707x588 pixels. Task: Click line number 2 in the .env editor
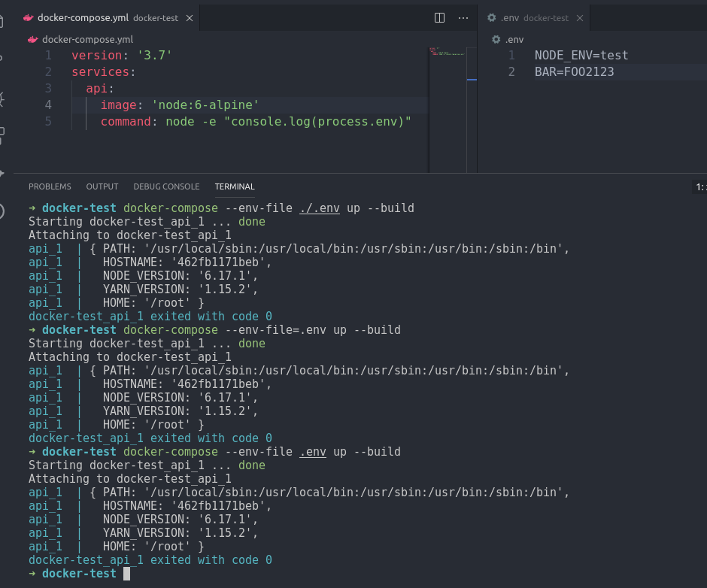511,72
